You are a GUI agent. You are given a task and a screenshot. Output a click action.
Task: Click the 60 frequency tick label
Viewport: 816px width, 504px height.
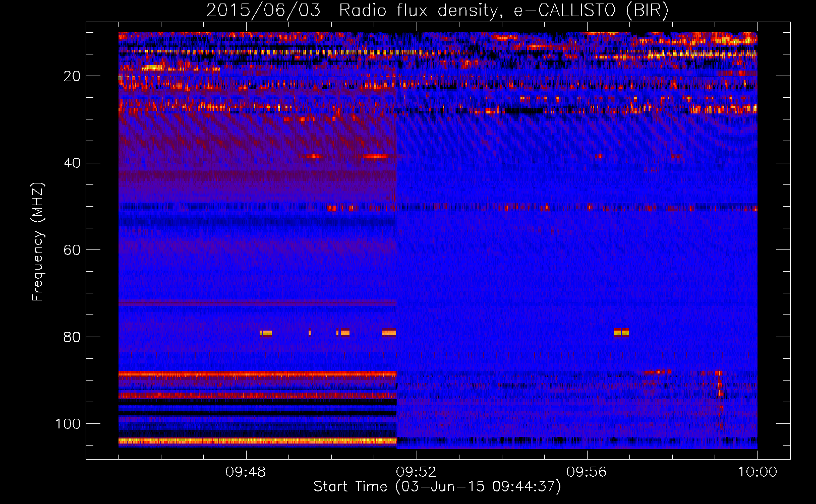[x=72, y=250]
